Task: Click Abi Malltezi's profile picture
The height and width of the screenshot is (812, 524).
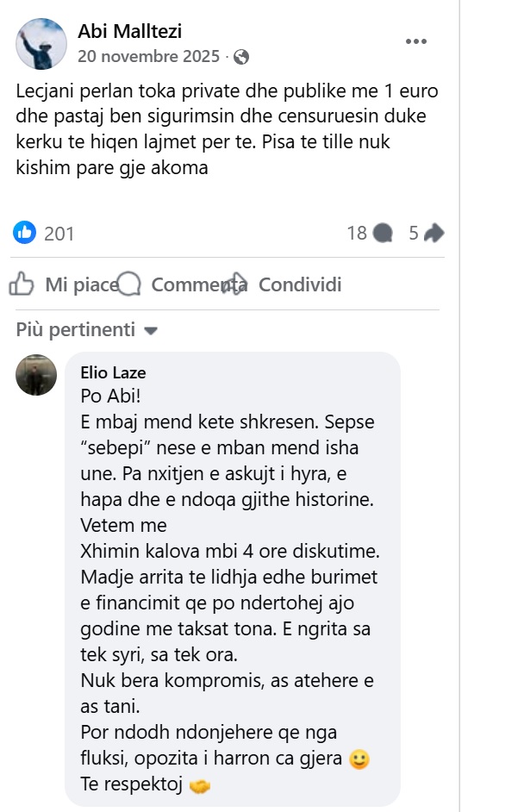Action: (41, 44)
